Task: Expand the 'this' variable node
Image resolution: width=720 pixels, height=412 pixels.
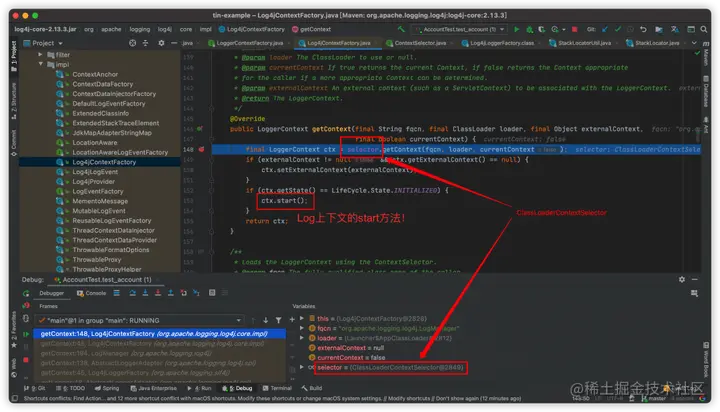Action: tap(302, 318)
